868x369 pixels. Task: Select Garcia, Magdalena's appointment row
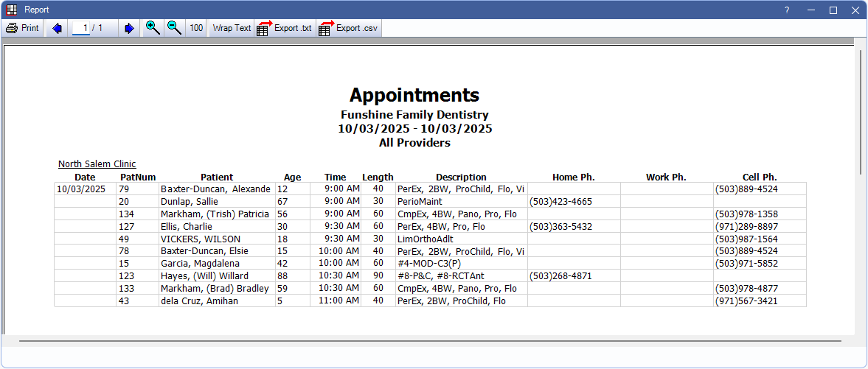click(x=195, y=264)
